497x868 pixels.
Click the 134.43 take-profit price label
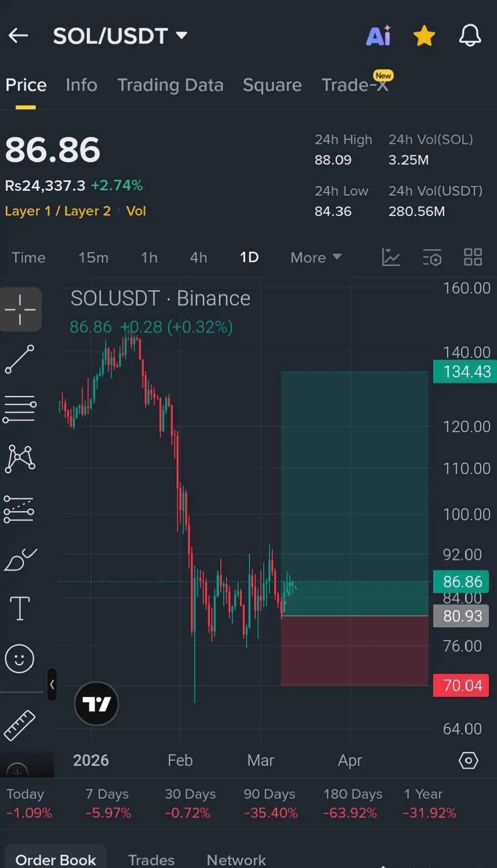point(465,372)
